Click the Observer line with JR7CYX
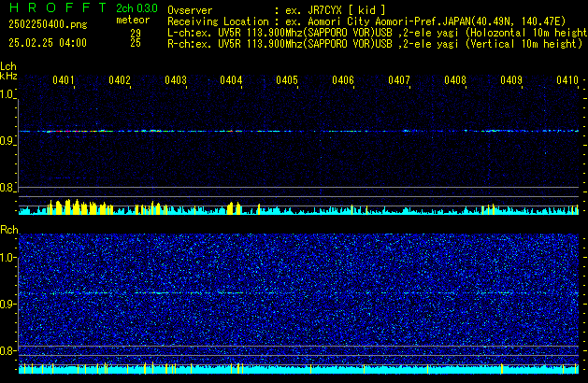This screenshot has width=588, height=383. tap(277, 10)
